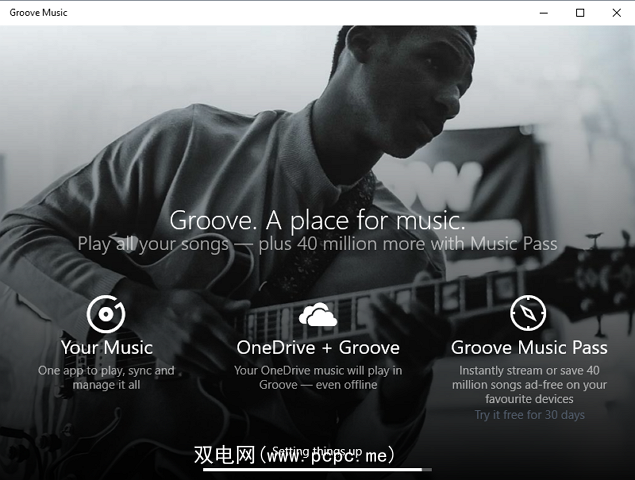Click the Groove Music Pass heading
The height and width of the screenshot is (480, 635).
[529, 348]
